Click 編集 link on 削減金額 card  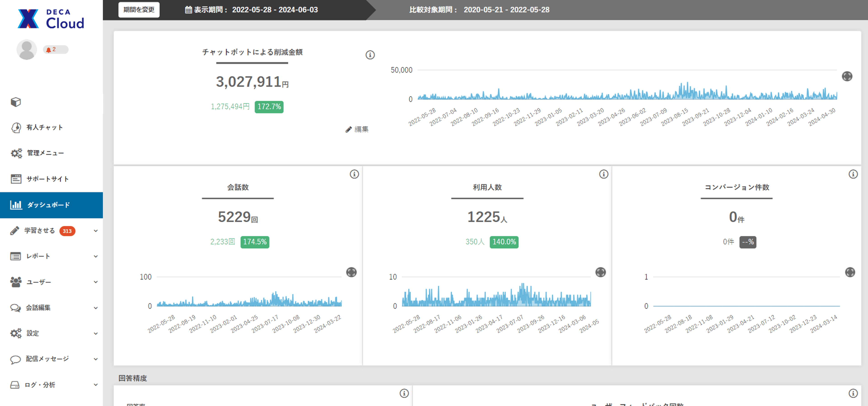[x=357, y=129]
